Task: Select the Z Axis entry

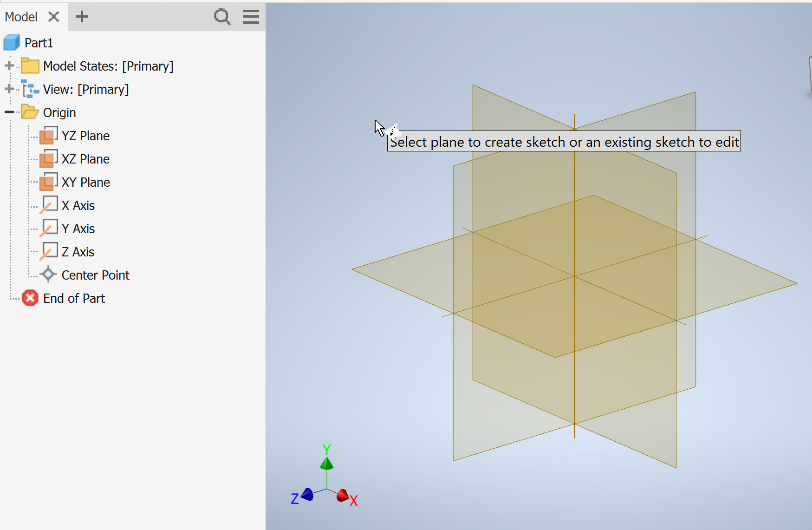Action: [78, 252]
